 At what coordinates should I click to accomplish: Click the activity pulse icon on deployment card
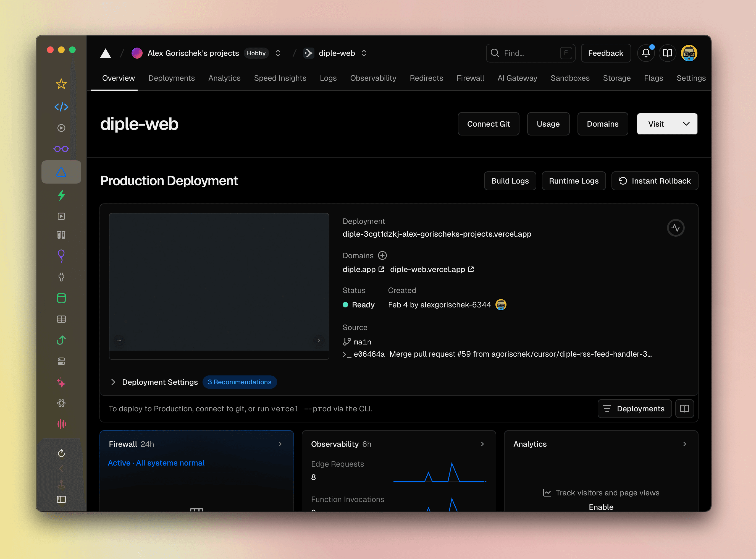tap(676, 228)
